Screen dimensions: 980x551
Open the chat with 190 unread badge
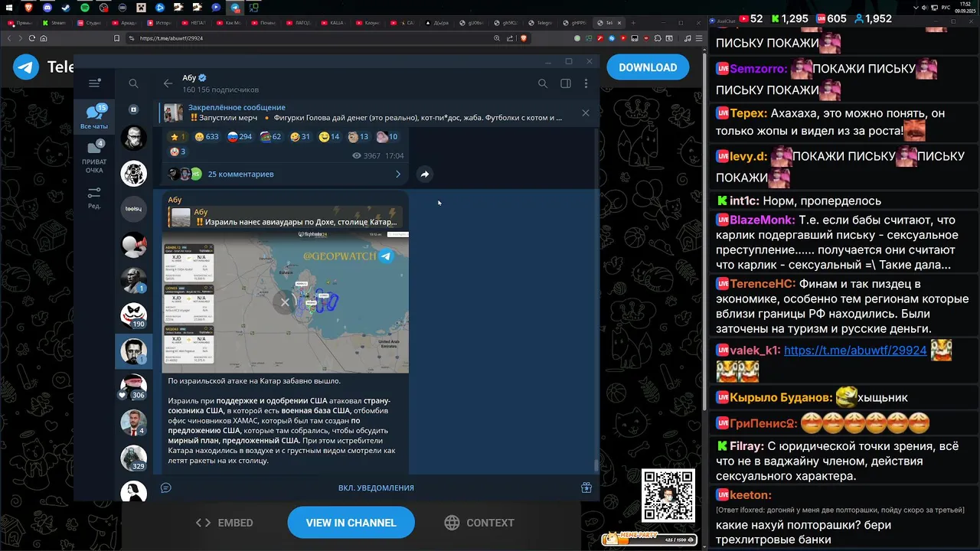pyautogui.click(x=133, y=315)
